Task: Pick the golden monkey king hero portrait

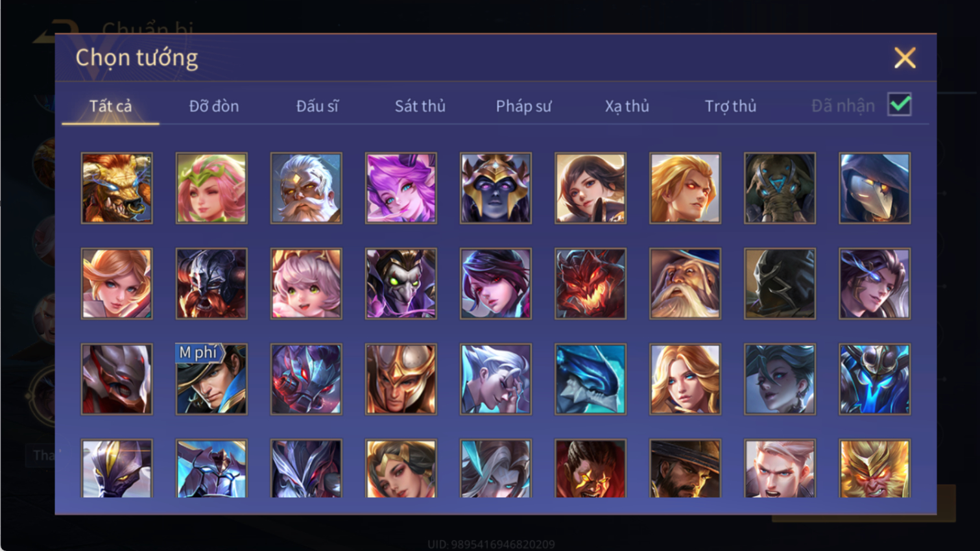Action: click(874, 469)
